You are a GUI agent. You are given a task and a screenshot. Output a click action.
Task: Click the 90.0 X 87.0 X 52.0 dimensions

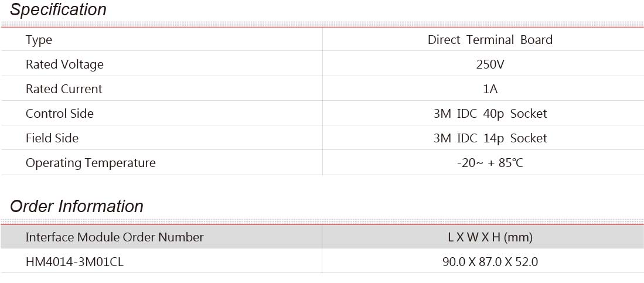[x=490, y=262]
